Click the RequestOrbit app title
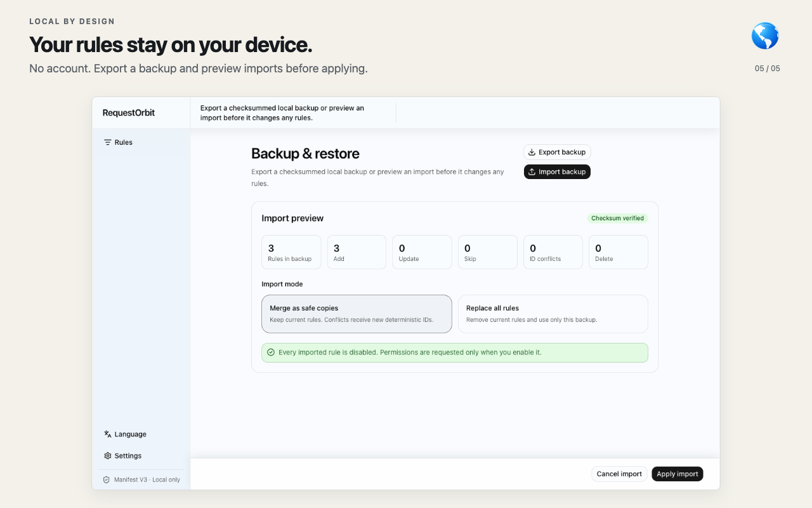Viewport: 812px width, 508px height. click(x=129, y=113)
